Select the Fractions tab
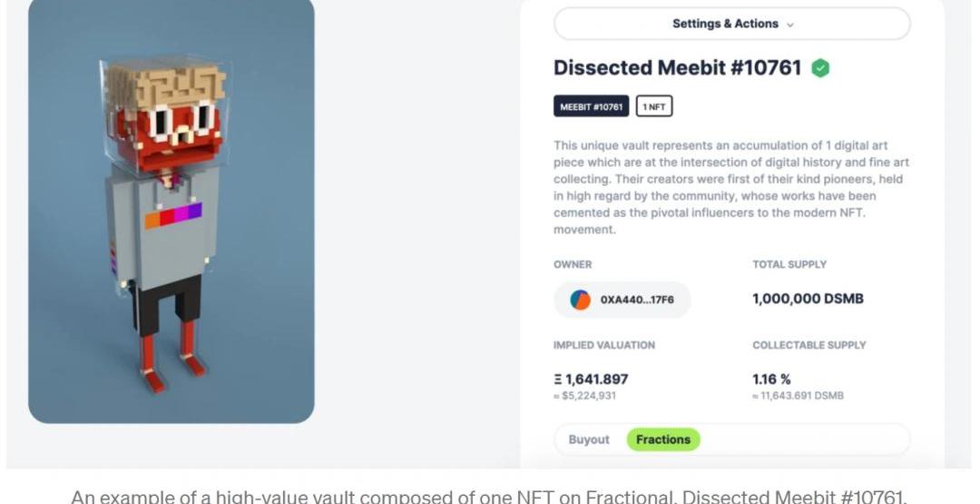980x504 pixels. 663,440
